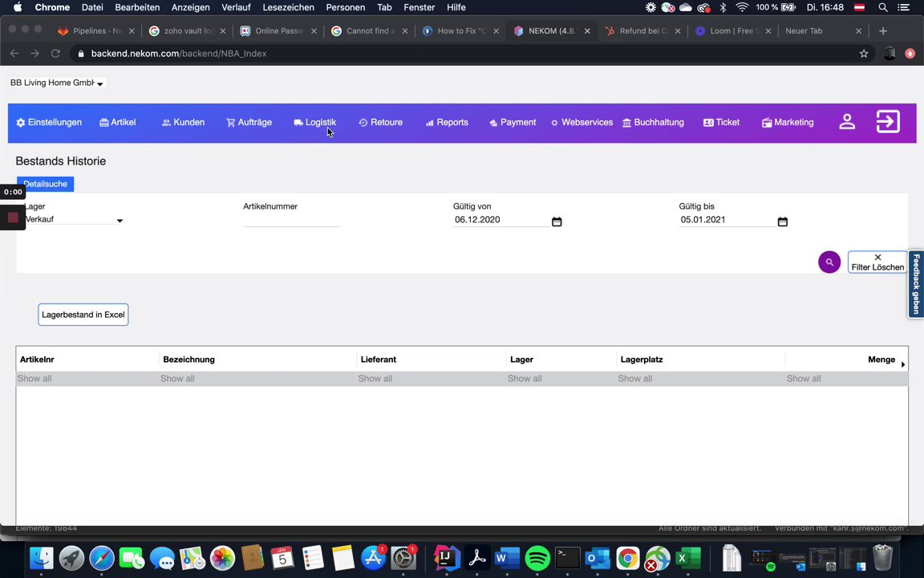Open calendar picker for Gültig bis
This screenshot has height=578, width=924.
click(x=783, y=222)
